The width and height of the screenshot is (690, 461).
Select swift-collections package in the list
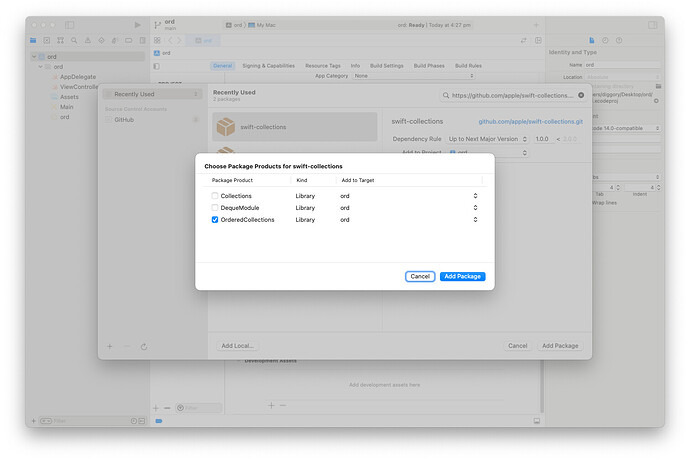tap(295, 127)
